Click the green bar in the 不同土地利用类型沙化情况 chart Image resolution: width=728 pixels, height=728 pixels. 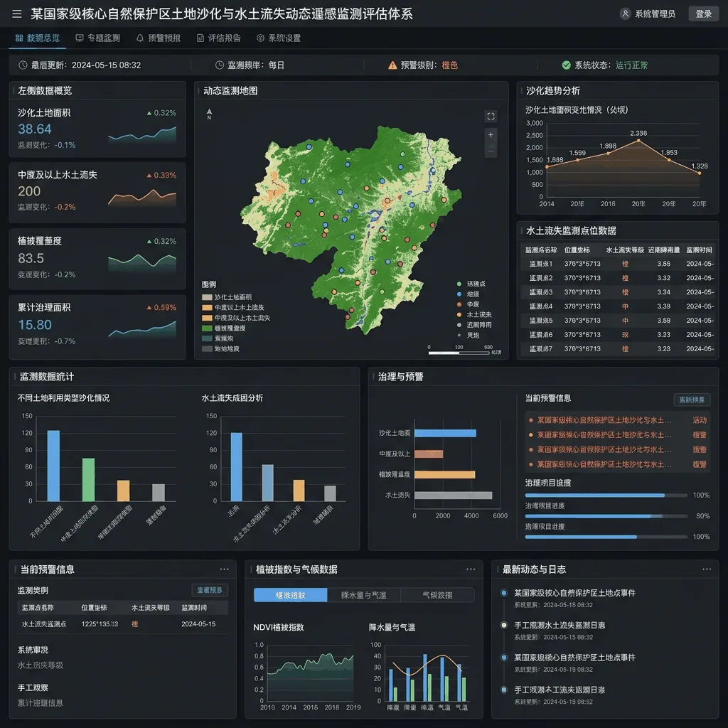88,480
